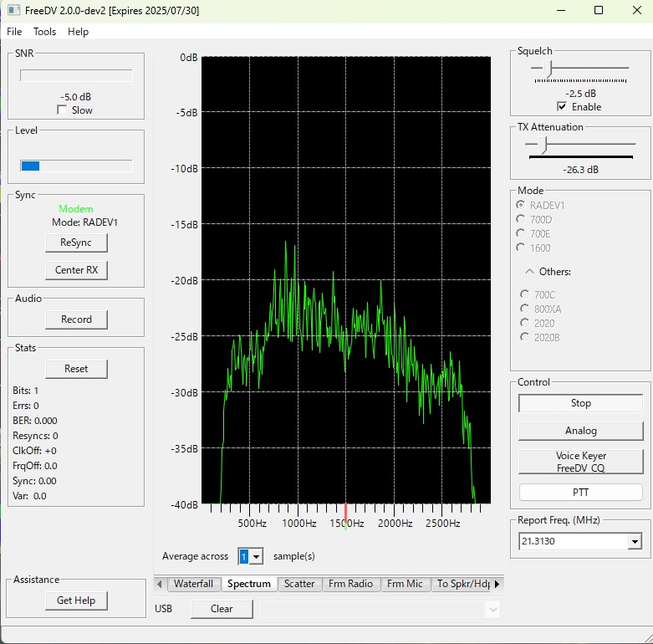This screenshot has height=644, width=653.
Task: Click the FreeDV app icon in title bar
Action: (x=13, y=10)
